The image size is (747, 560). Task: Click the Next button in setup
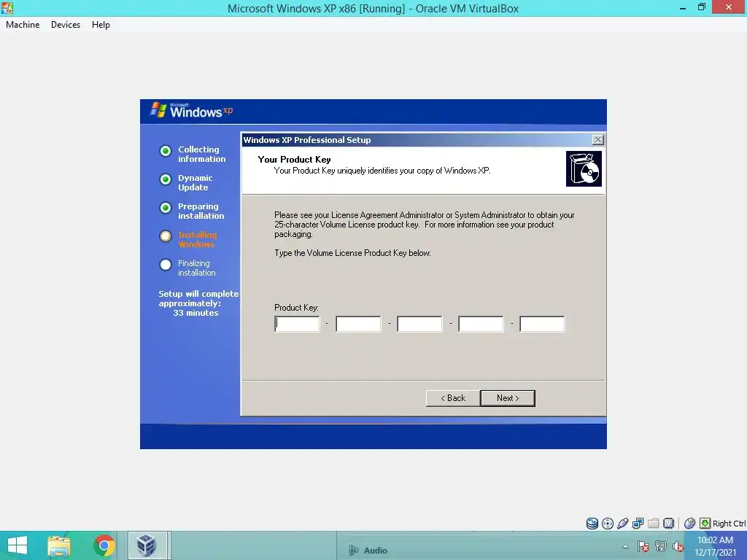(508, 398)
